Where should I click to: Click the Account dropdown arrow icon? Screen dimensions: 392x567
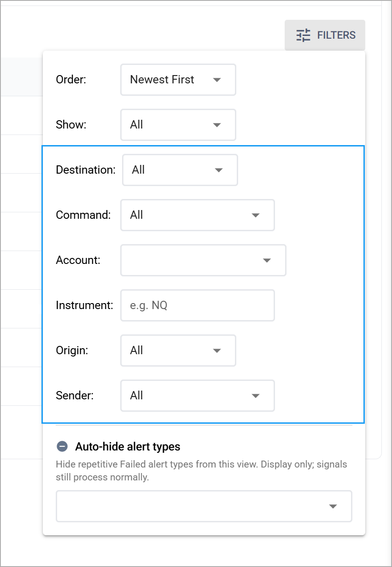tap(267, 260)
